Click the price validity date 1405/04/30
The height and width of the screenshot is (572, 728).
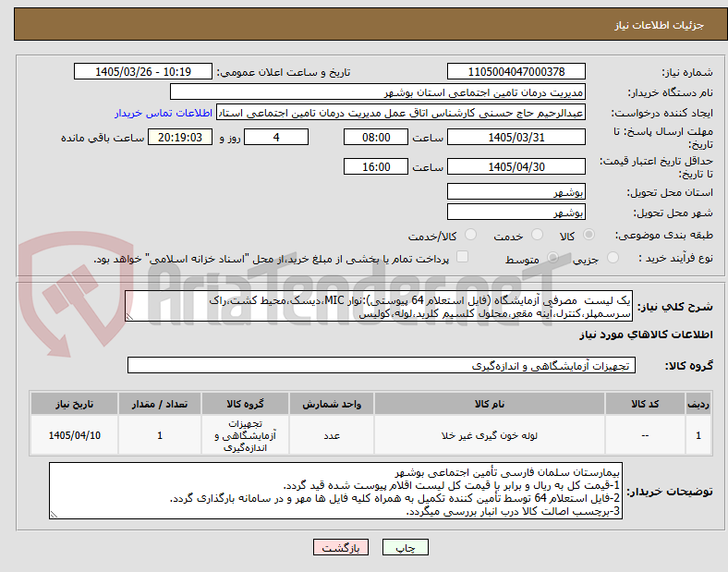click(x=516, y=166)
